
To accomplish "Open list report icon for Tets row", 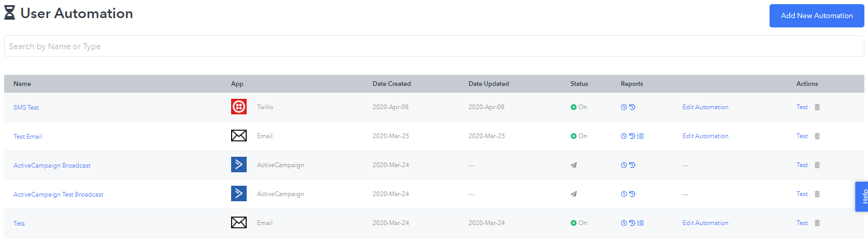I will click(x=641, y=223).
